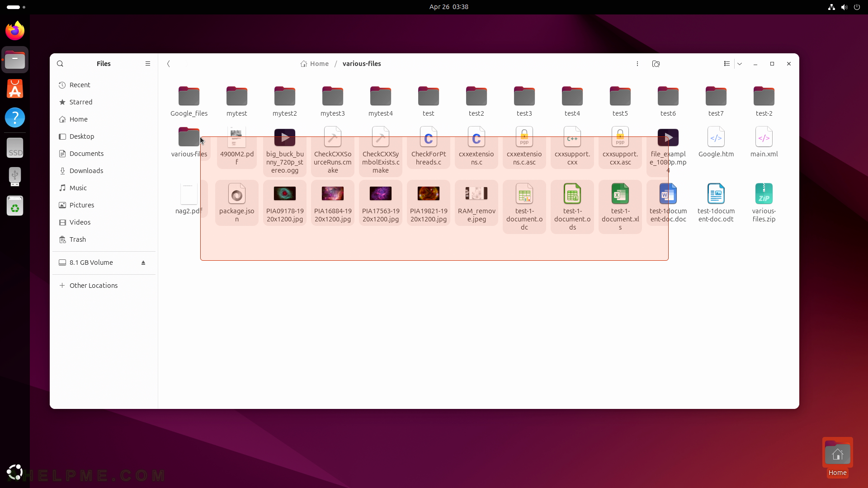The width and height of the screenshot is (868, 488).
Task: Select CheckForPthreads.c source file
Action: click(x=429, y=146)
